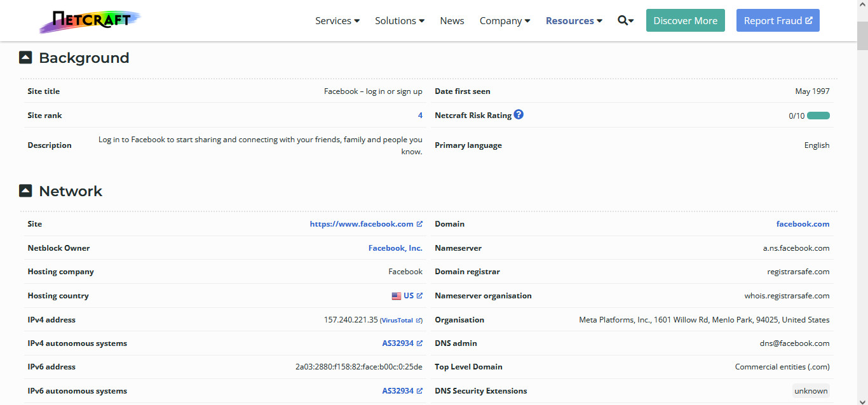Viewport: 868px width, 405px height.
Task: Click the Commercial entities (.com) value
Action: [x=782, y=367]
